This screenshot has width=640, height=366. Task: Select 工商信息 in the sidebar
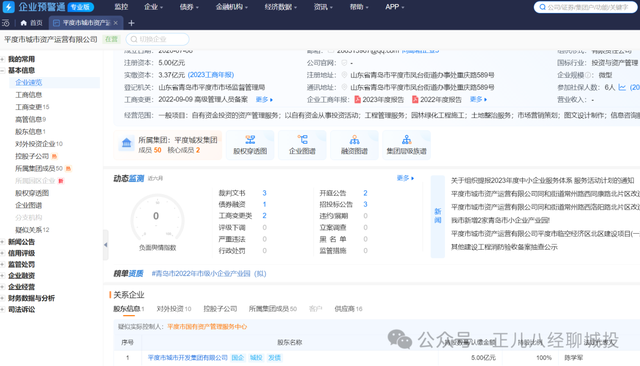point(29,95)
